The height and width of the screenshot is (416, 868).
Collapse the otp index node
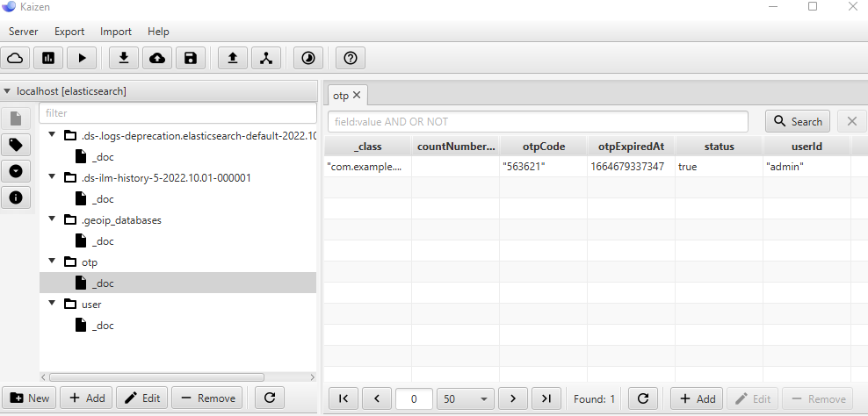pos(52,262)
